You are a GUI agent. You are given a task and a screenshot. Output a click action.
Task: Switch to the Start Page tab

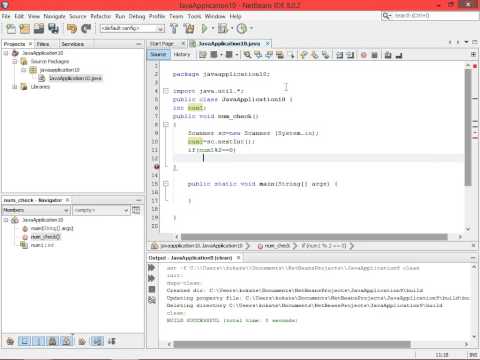point(162,44)
